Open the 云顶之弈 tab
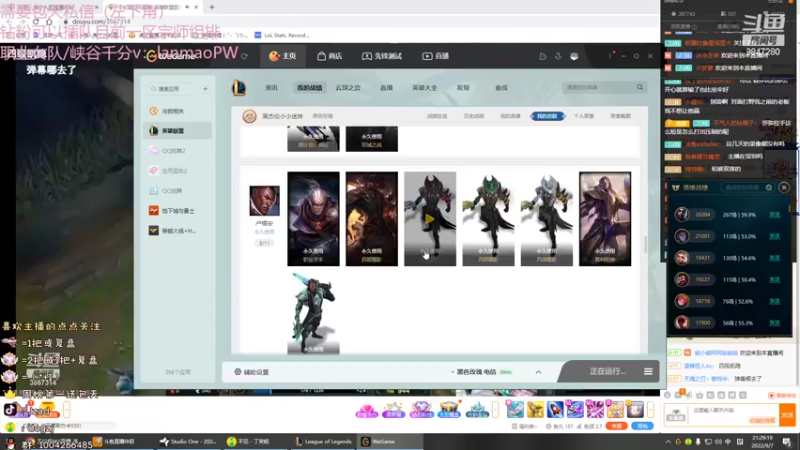Screen dimensions: 800x450 [348, 88]
